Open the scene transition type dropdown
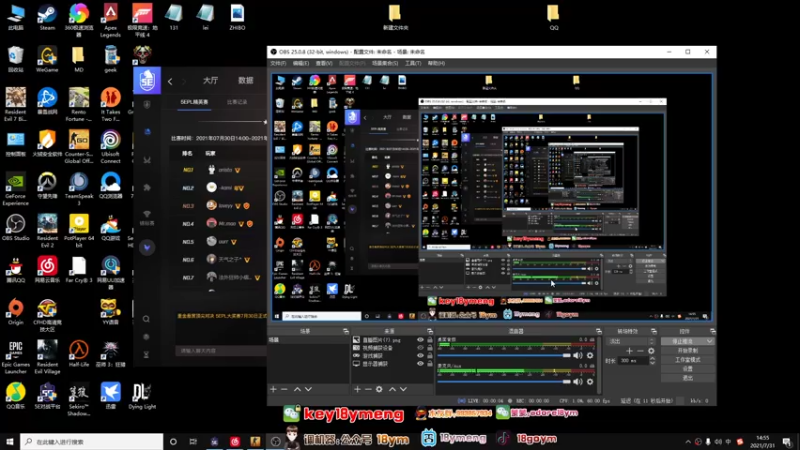Screen dimensions: 800x450 [x=632, y=341]
